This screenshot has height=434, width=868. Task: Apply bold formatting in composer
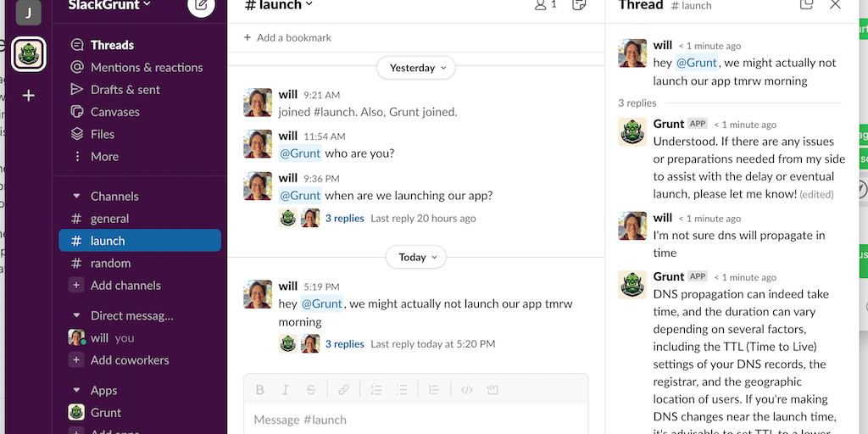pos(260,390)
